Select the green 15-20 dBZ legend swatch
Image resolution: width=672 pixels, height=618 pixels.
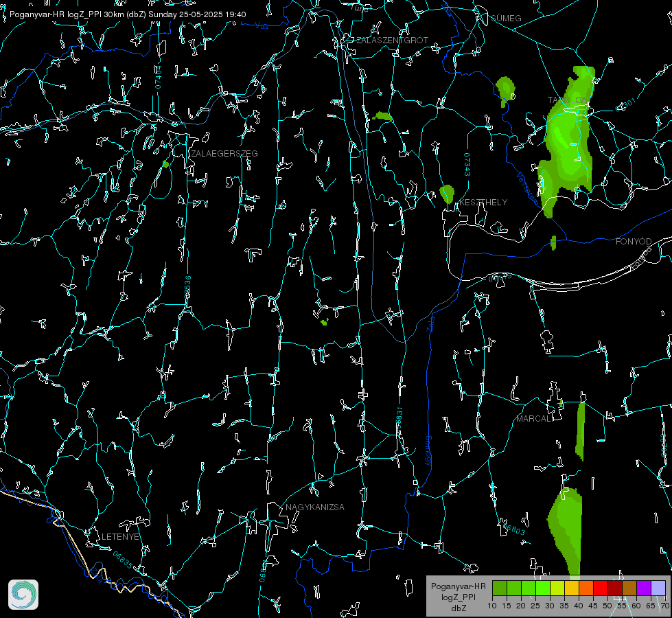click(x=514, y=588)
